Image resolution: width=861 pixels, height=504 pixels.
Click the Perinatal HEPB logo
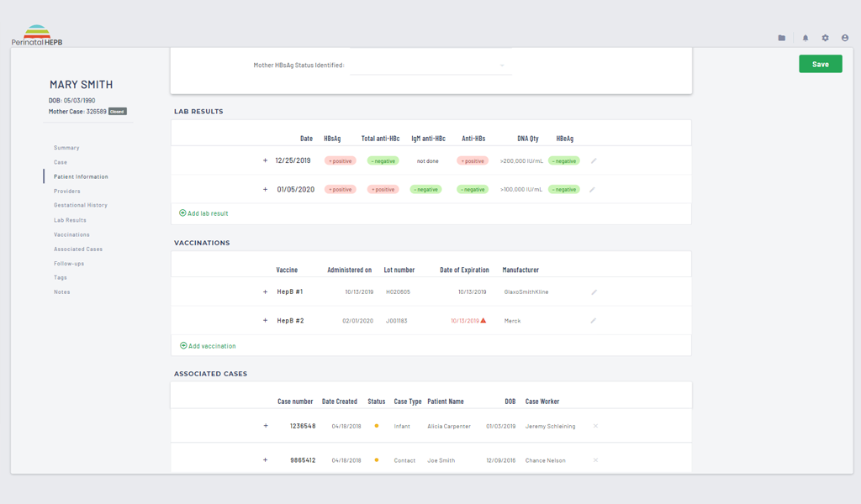[x=37, y=35]
